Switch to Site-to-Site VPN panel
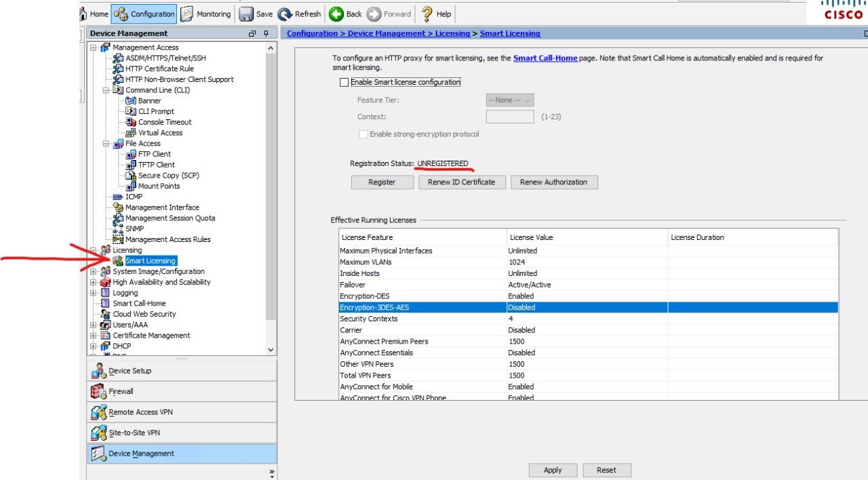The height and width of the screenshot is (480, 868). point(182,433)
